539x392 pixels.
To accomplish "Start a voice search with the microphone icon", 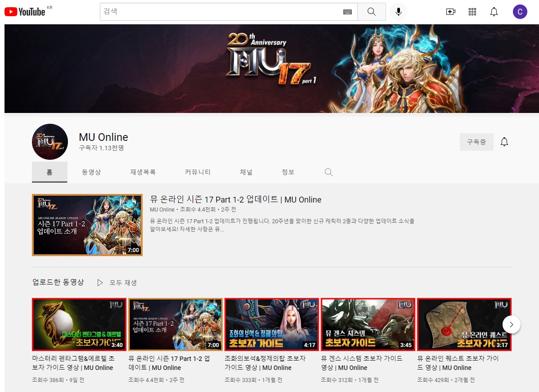I will pyautogui.click(x=398, y=12).
